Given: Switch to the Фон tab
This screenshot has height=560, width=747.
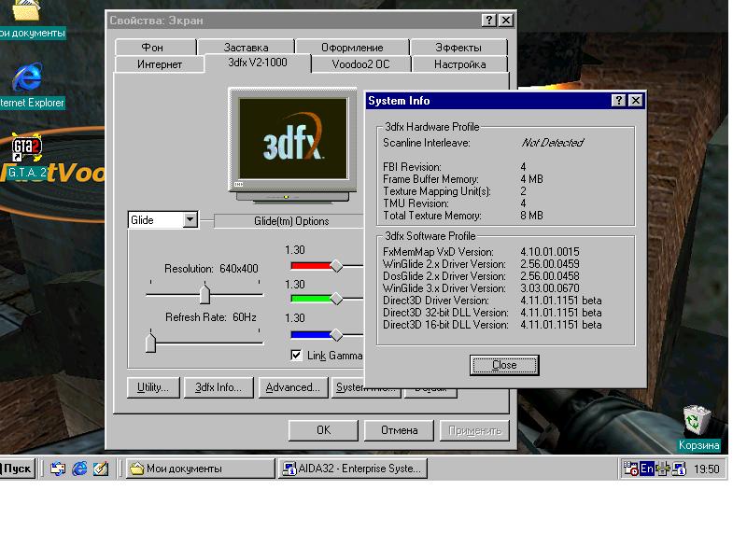Looking at the screenshot, I should point(152,48).
